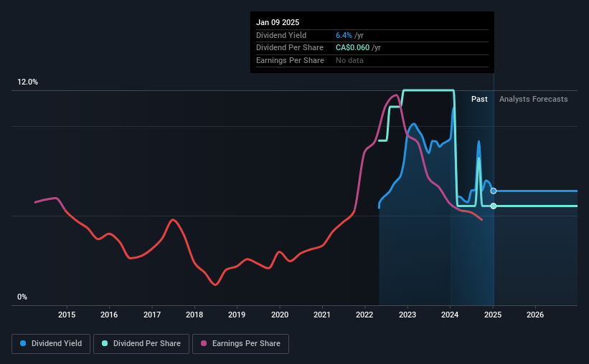The width and height of the screenshot is (589, 364).
Task: Click the Past section label
Action: 479,99
